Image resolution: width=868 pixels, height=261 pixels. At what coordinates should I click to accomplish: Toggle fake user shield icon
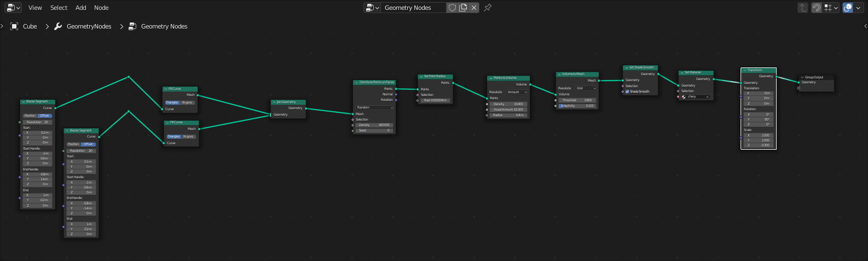click(x=452, y=8)
